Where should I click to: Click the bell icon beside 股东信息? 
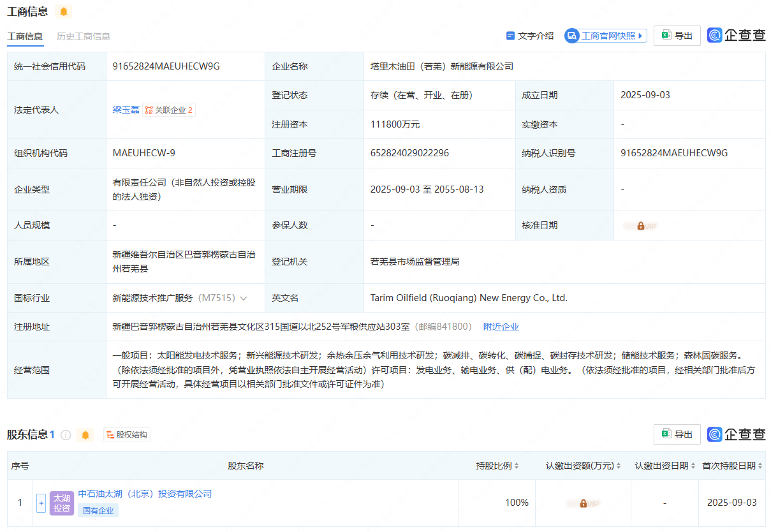(85, 435)
